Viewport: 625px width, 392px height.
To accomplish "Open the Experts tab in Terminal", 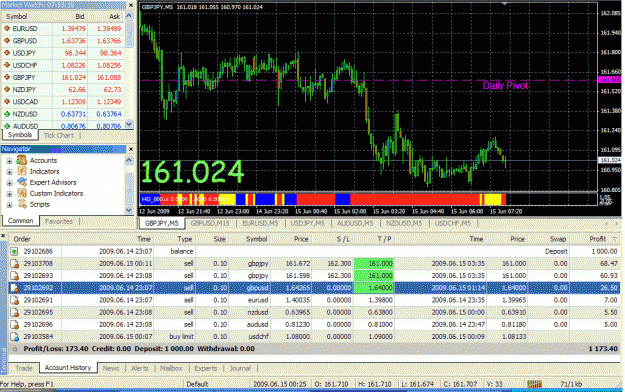I will click(x=206, y=368).
